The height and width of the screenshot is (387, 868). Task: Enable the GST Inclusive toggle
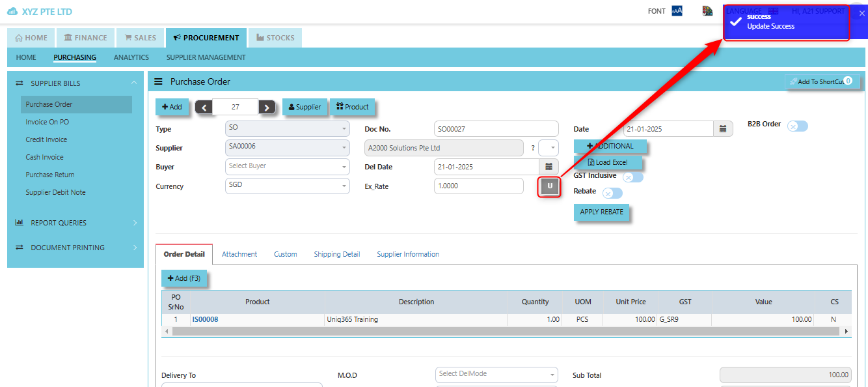(x=632, y=177)
